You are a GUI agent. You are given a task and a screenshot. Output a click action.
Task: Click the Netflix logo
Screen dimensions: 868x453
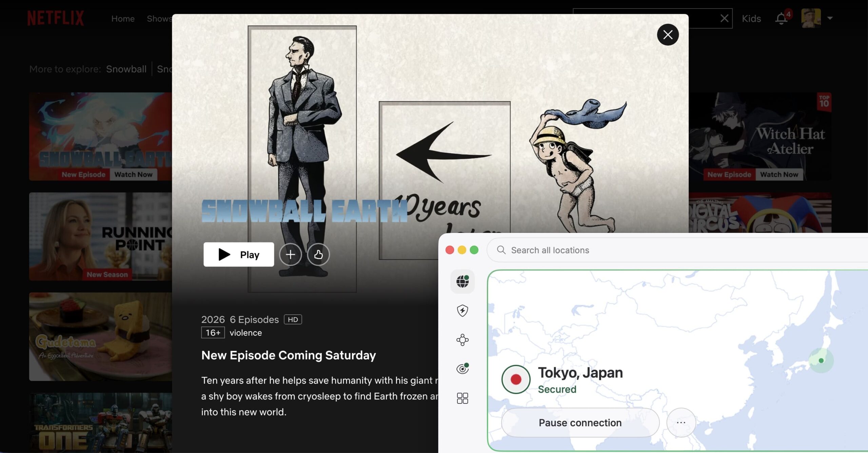[x=56, y=18]
